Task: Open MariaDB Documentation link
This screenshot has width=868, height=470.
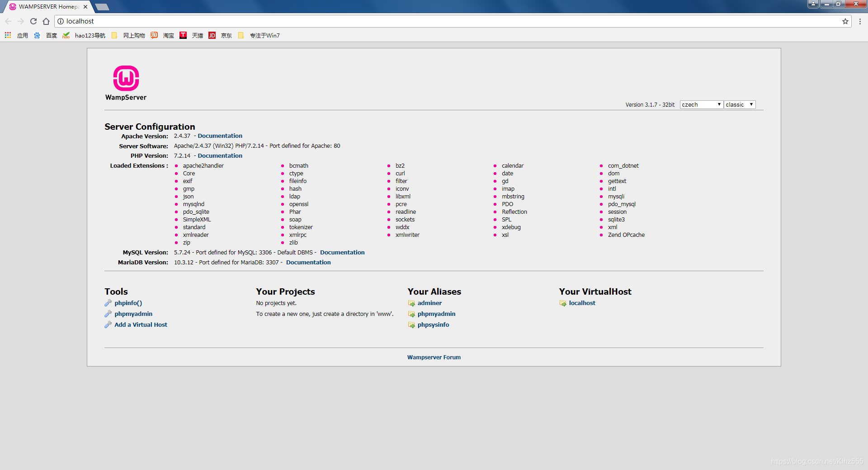Action: [x=308, y=262]
